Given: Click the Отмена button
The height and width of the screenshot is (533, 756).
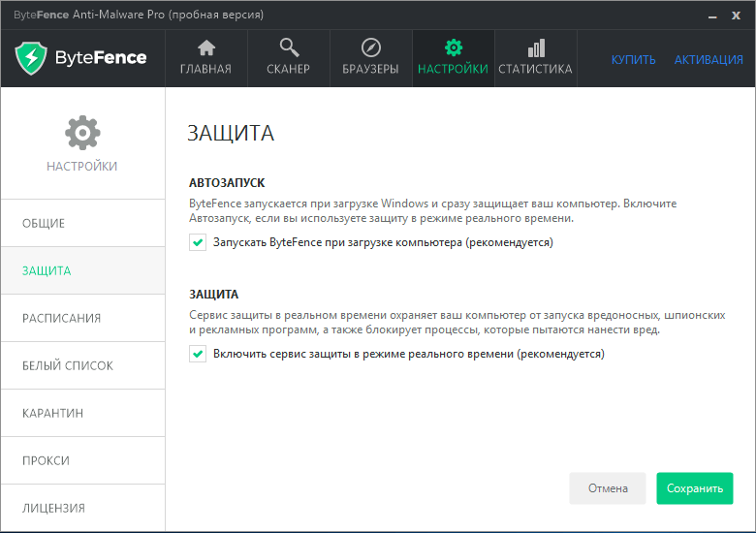Looking at the screenshot, I should tap(608, 488).
